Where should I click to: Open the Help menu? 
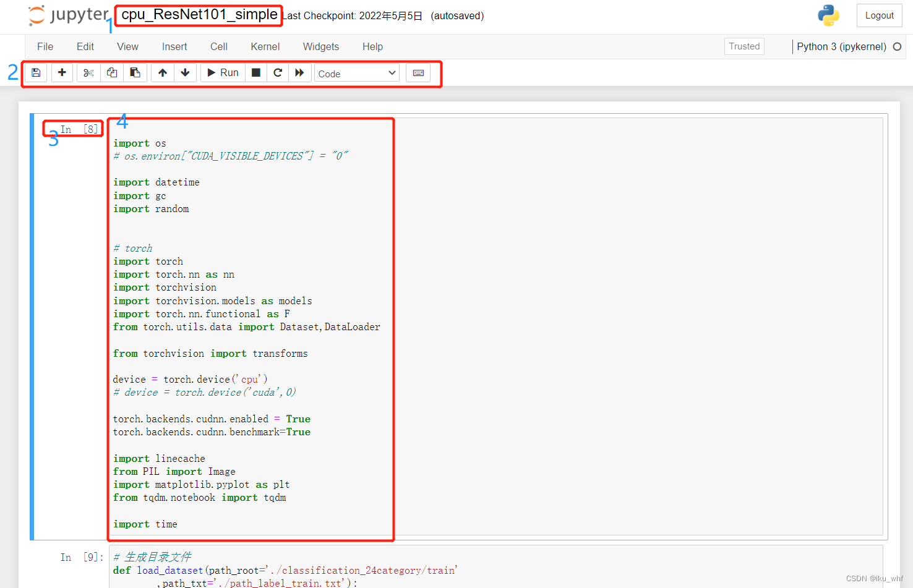click(372, 46)
